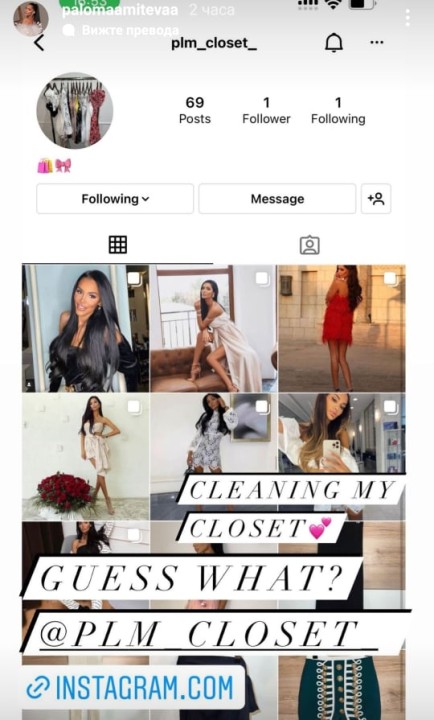This screenshot has height=720, width=434.
Task: Switch to the tagged photos tab
Action: 310,245
